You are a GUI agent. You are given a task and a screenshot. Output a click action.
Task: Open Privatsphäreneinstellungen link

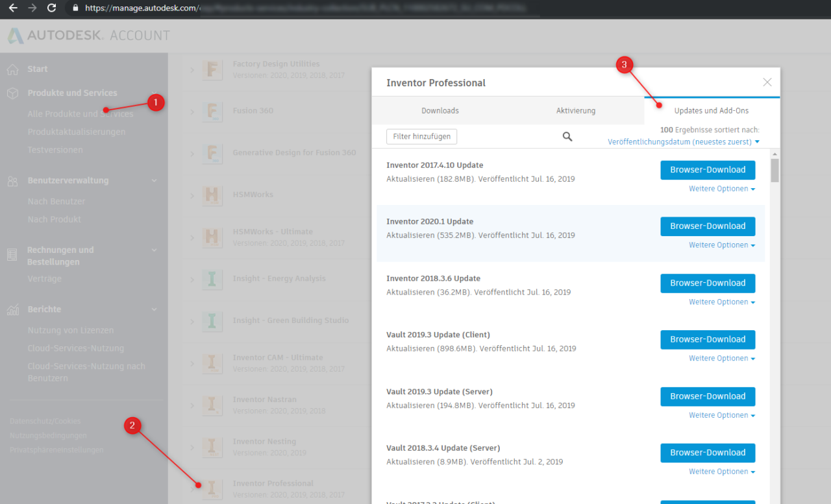[56, 450]
